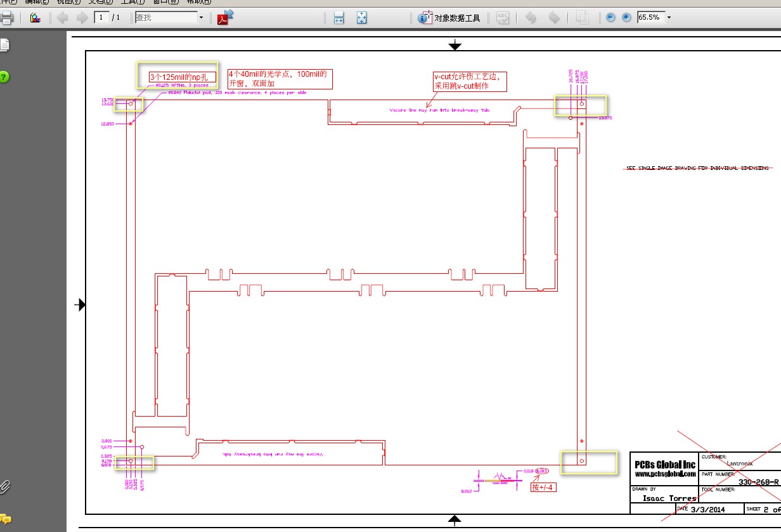Go to the next page arrow
Viewport: 781px width, 532px height.
(82, 18)
